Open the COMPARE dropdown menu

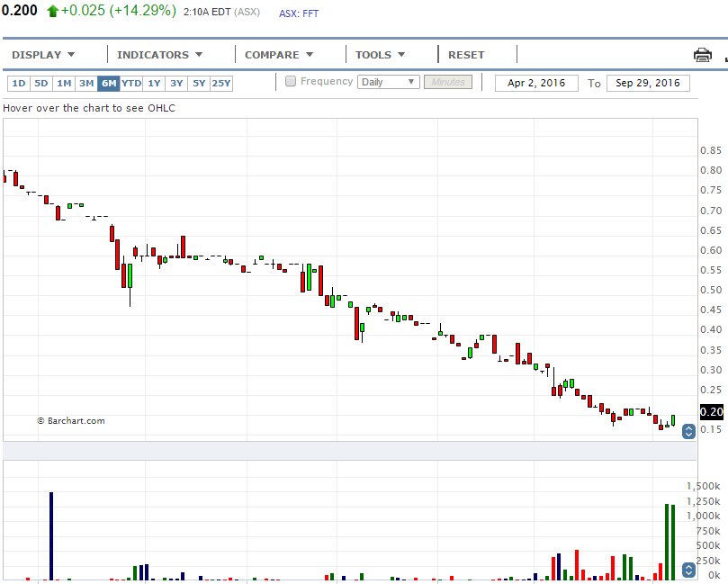click(x=279, y=55)
